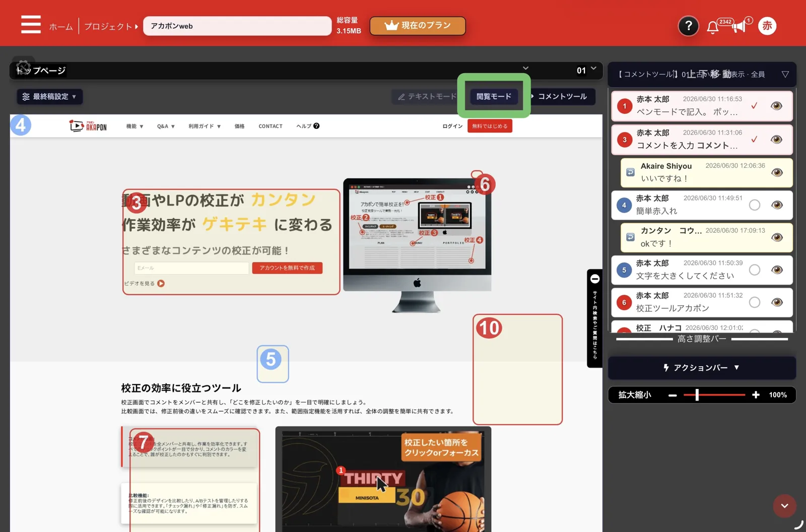Image resolution: width=806 pixels, height=532 pixels.
Task: Click the アカポンweb project name field
Action: point(237,26)
